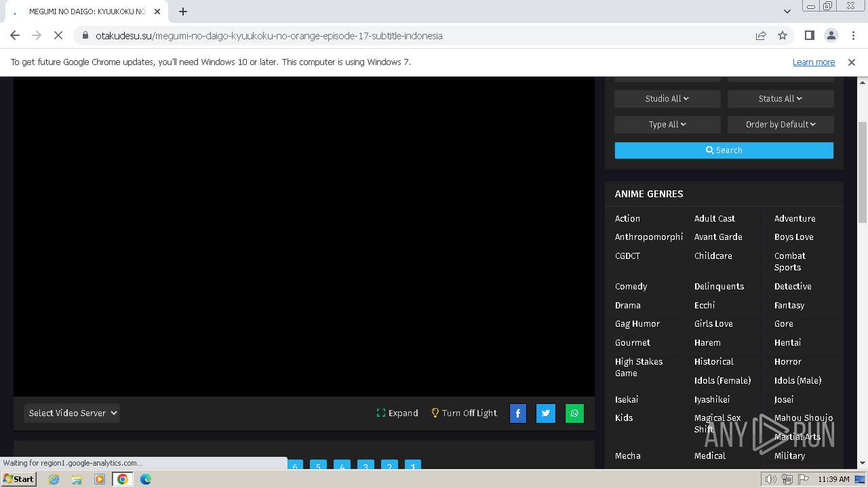Open the Order by Default dropdown
The height and width of the screenshot is (488, 868).
(781, 124)
